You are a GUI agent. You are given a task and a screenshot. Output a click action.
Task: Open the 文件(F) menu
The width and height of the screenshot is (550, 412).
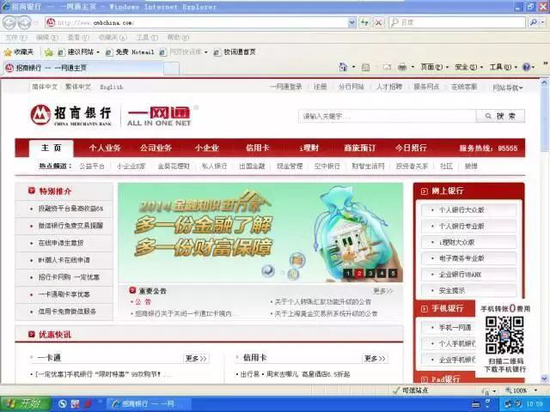tap(16, 37)
